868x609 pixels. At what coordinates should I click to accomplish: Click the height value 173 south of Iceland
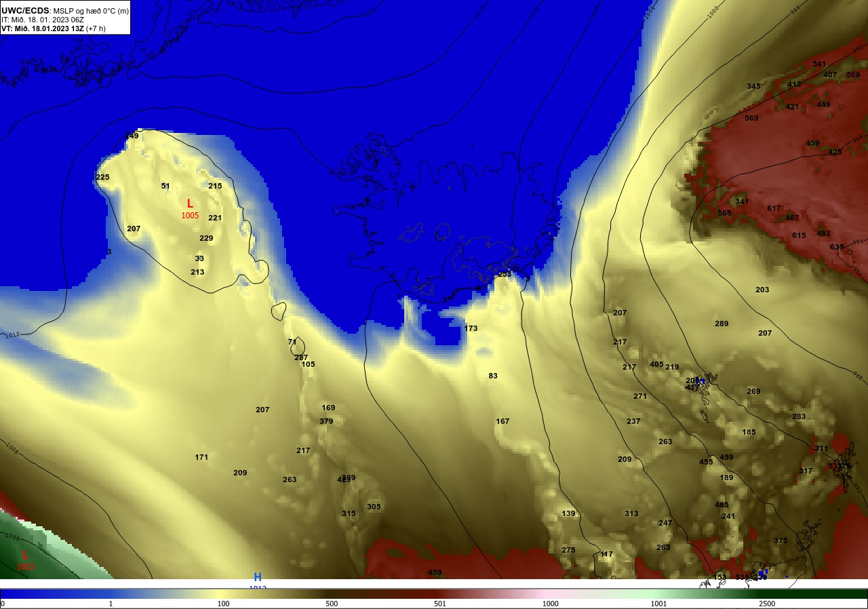tap(471, 328)
